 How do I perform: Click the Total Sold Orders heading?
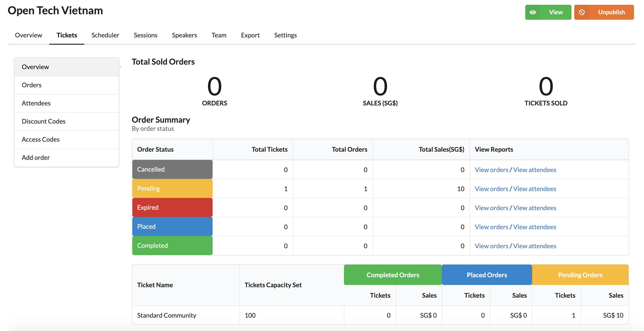pos(163,61)
